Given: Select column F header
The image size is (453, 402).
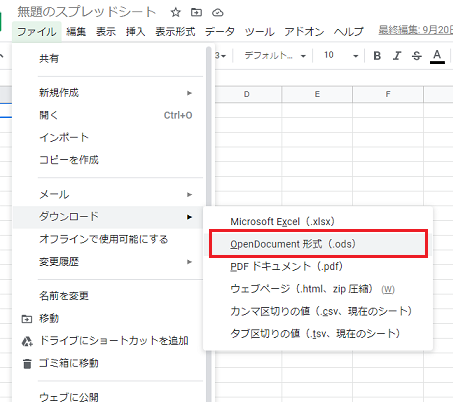Looking at the screenshot, I should [388, 94].
